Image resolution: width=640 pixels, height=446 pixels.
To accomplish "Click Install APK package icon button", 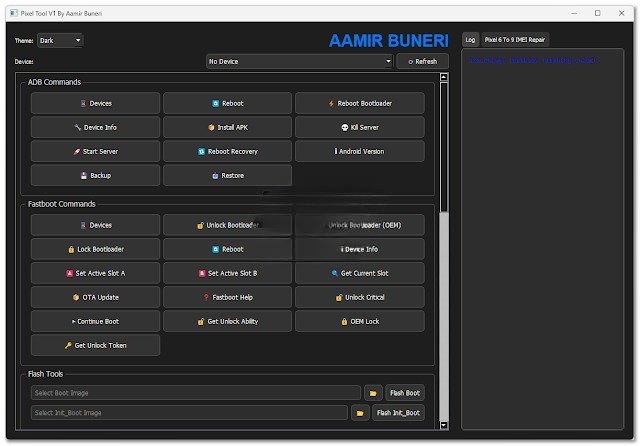I will [x=227, y=127].
